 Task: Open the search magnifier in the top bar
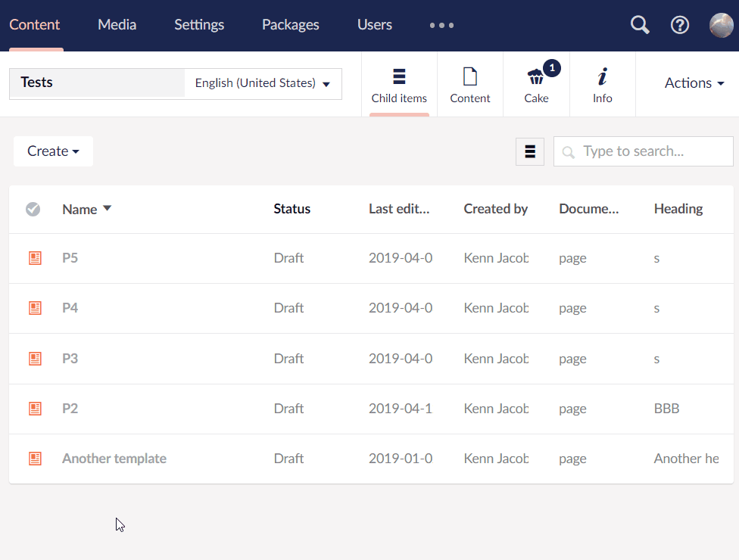coord(639,25)
